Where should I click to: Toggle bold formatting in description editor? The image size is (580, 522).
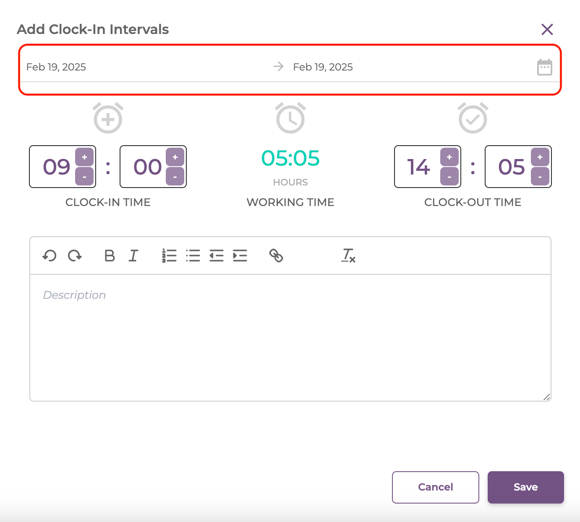click(109, 256)
